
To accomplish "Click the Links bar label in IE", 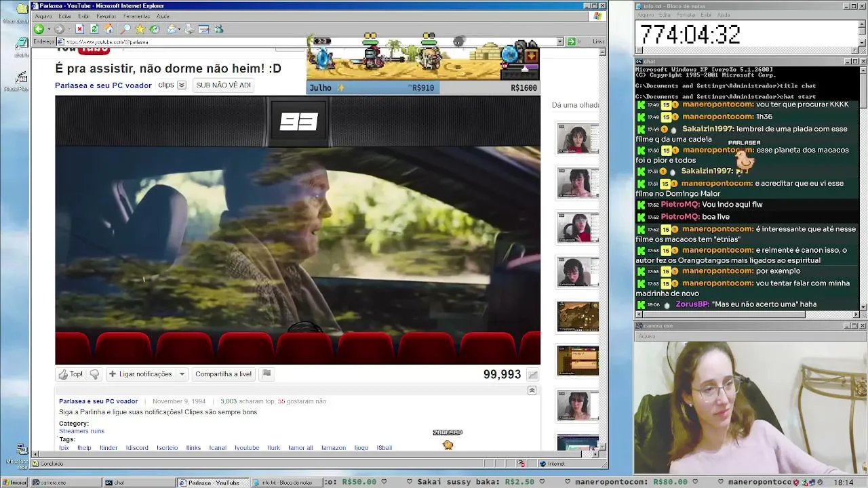I will (x=598, y=41).
